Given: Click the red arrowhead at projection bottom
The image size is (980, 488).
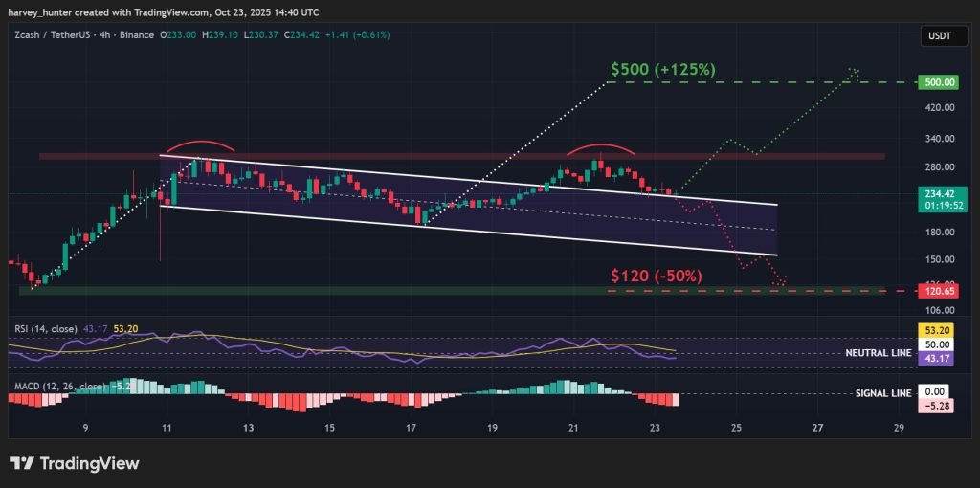Looking at the screenshot, I should pos(782,281).
